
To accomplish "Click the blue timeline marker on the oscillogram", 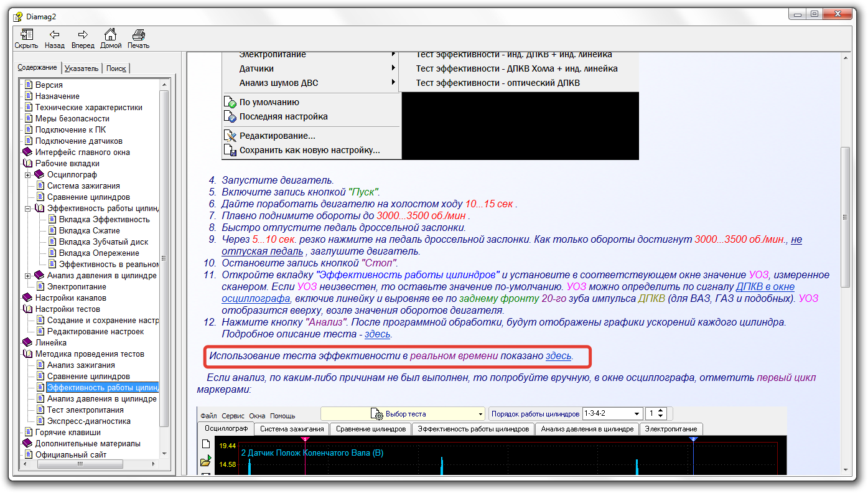I will tap(694, 439).
